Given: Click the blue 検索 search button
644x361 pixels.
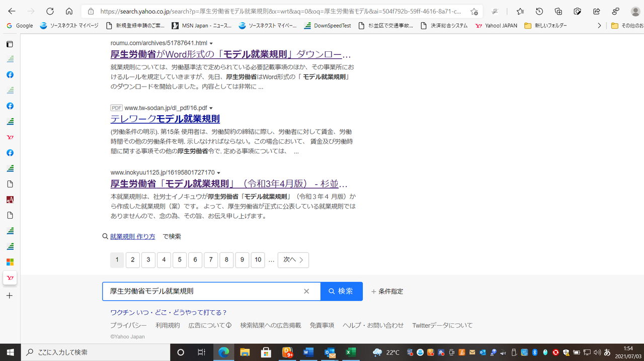Looking at the screenshot, I should coord(341,291).
